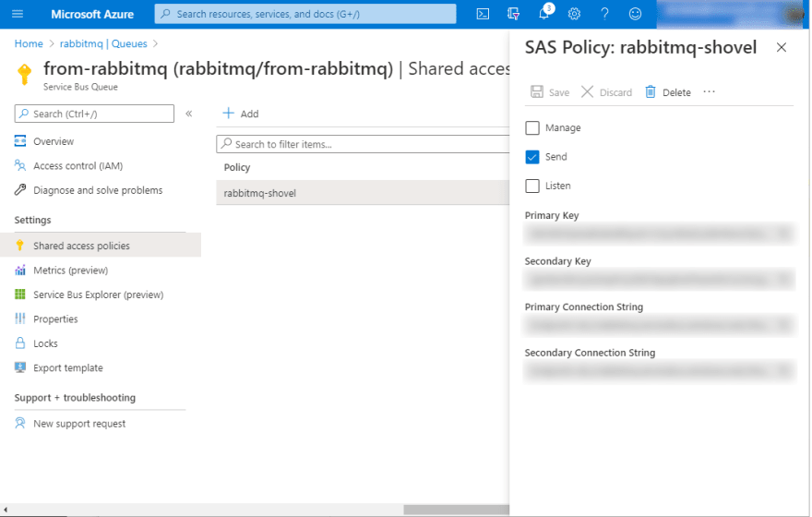The height and width of the screenshot is (517, 812).
Task: Open the Azure portal hamburger menu
Action: tap(18, 14)
